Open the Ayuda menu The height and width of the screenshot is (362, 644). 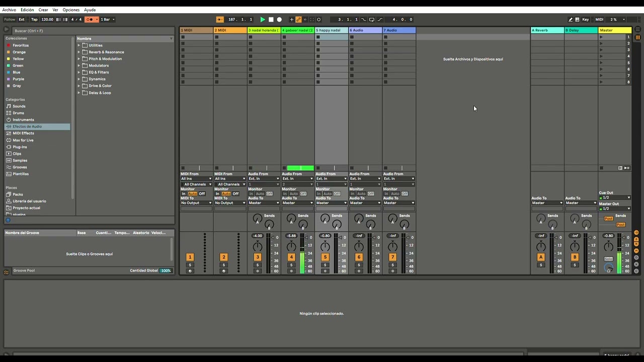(x=90, y=10)
